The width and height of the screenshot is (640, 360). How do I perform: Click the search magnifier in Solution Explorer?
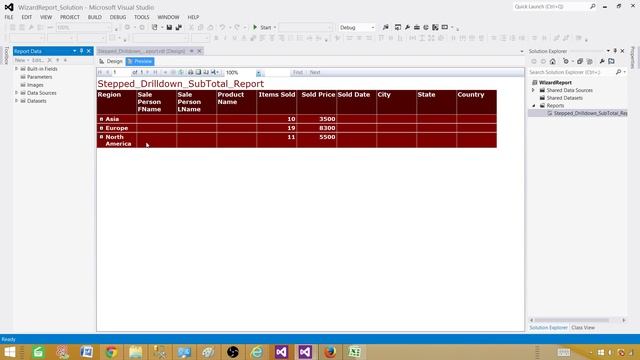(618, 72)
